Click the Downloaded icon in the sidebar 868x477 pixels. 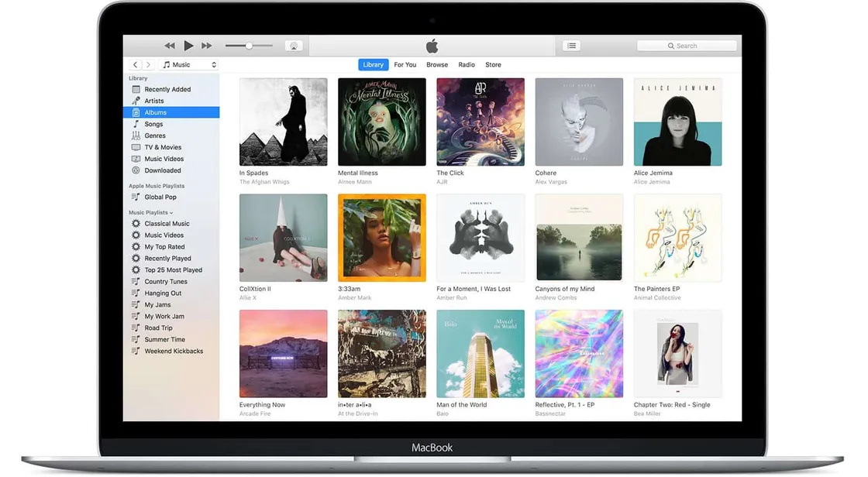[136, 170]
